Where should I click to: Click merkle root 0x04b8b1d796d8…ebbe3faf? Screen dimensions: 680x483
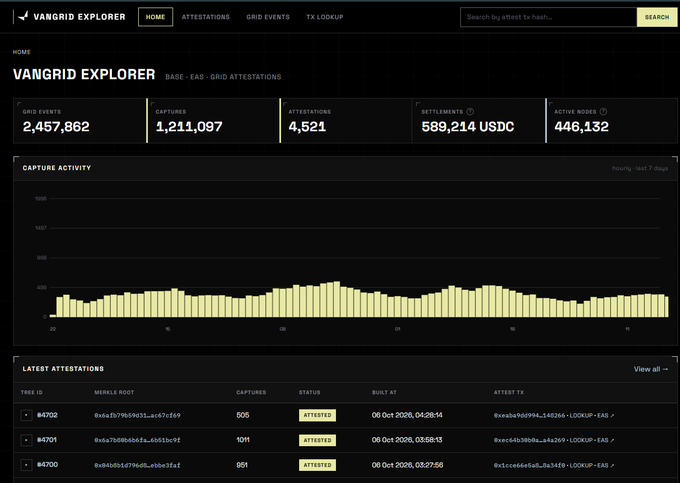click(137, 465)
